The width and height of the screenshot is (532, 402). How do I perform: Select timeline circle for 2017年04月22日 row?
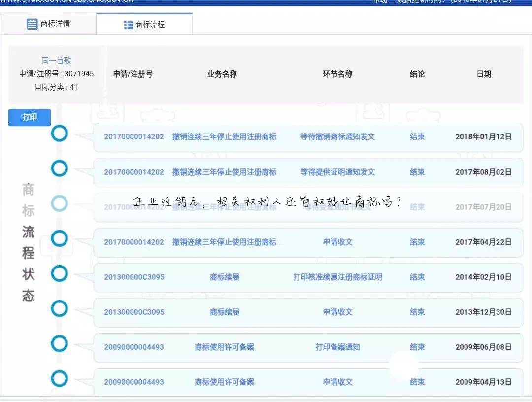tap(60, 238)
